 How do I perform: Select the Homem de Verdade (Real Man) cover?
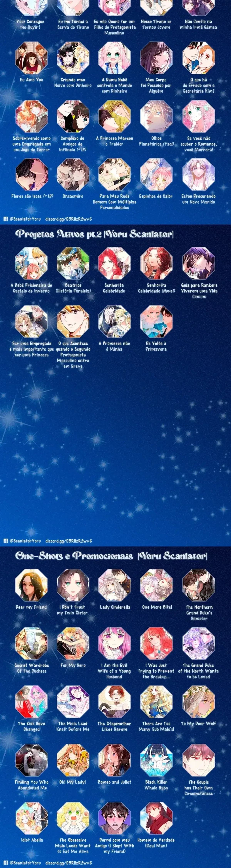point(156,818)
